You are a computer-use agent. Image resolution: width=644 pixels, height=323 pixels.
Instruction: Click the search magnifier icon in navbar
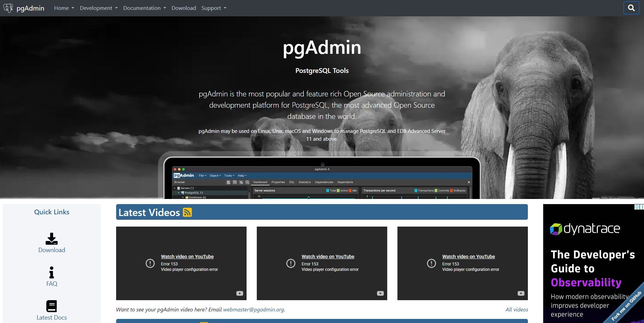click(x=631, y=8)
